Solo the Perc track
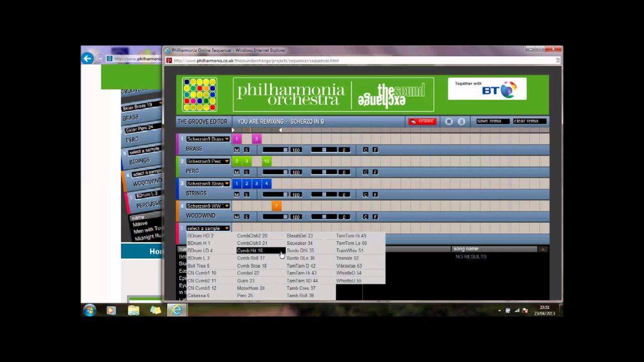 pos(247,172)
